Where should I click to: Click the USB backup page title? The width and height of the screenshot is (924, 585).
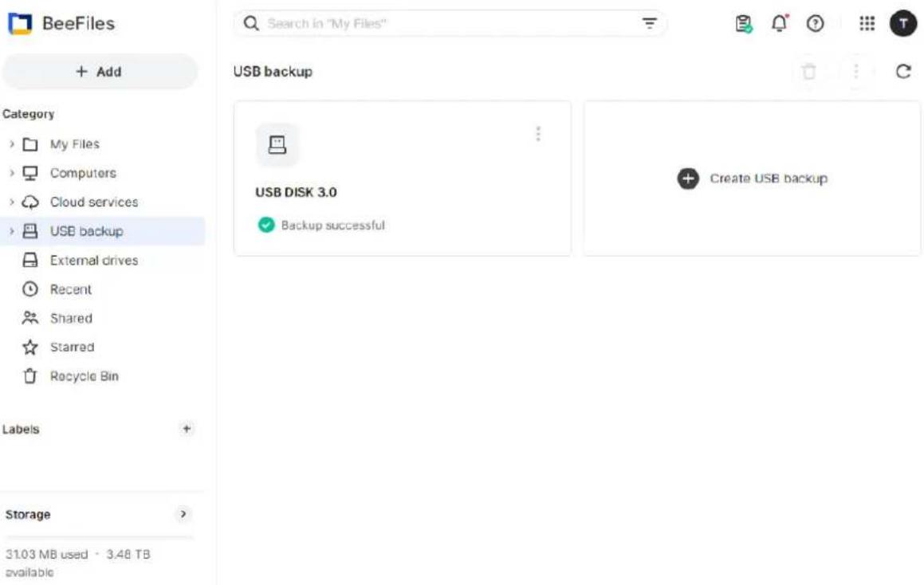pyautogui.click(x=273, y=71)
